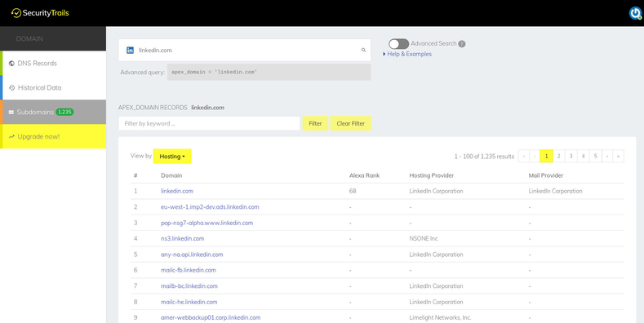Click the Domain column header
Image resolution: width=644 pixels, height=323 pixels.
[x=171, y=175]
